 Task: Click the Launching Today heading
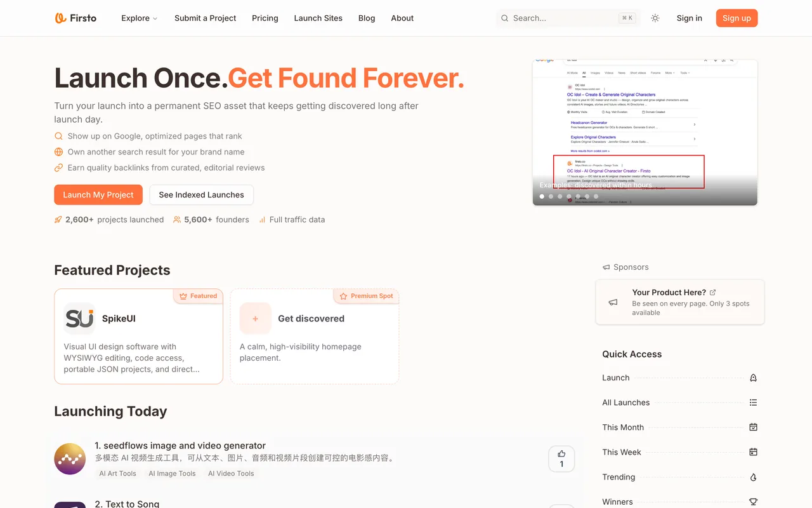tap(110, 411)
